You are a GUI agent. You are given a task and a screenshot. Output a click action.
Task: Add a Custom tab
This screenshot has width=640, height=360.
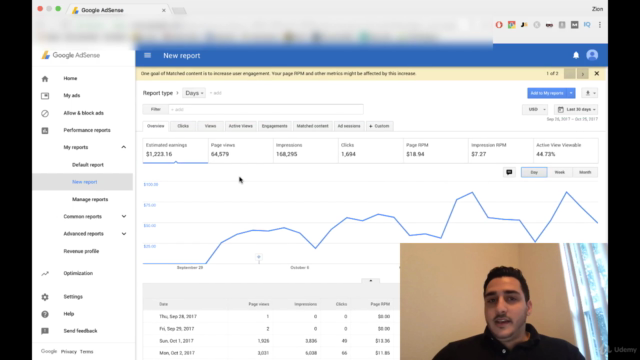[x=379, y=126]
